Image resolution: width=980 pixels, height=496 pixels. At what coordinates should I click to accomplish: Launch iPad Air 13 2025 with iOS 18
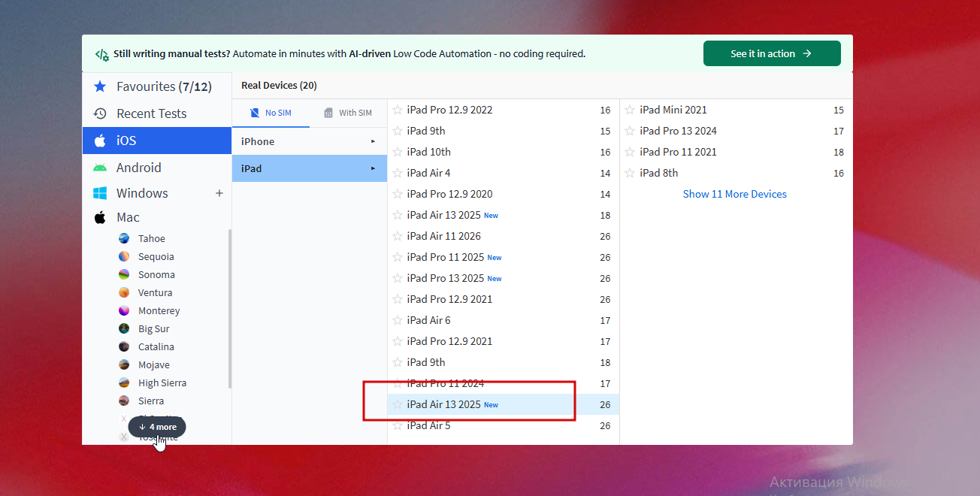[504, 215]
